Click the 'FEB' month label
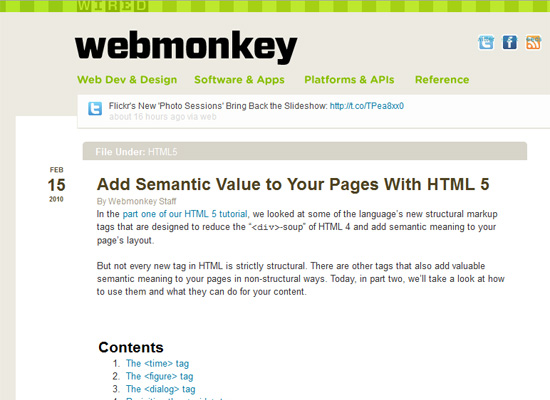 [56, 170]
